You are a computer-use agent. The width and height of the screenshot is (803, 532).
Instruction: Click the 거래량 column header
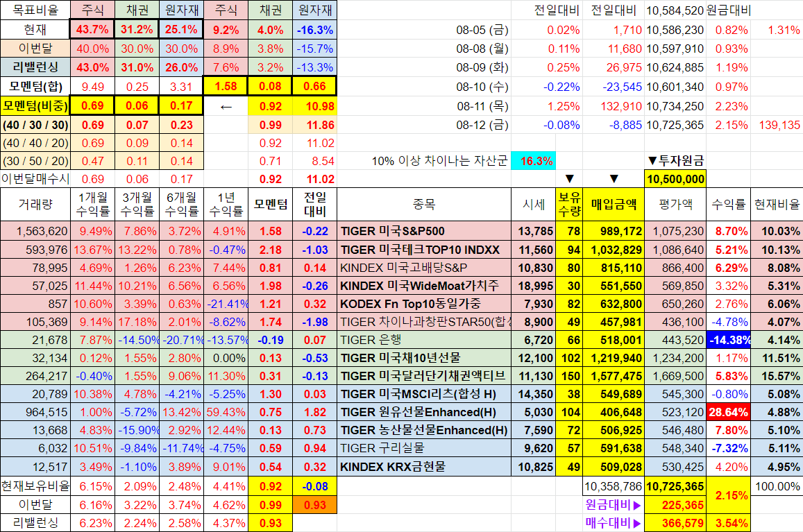[x=35, y=204]
